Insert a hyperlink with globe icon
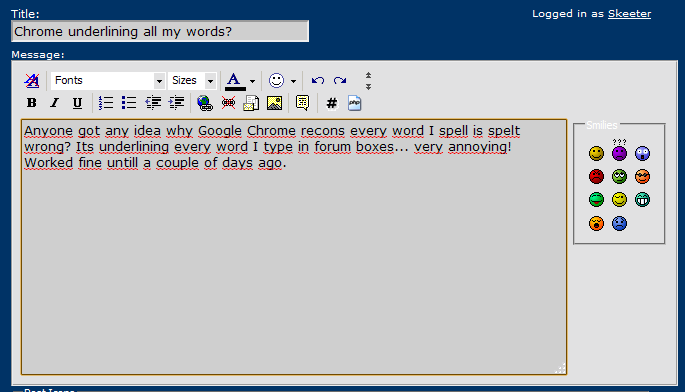This screenshot has width=685, height=392. [x=205, y=103]
